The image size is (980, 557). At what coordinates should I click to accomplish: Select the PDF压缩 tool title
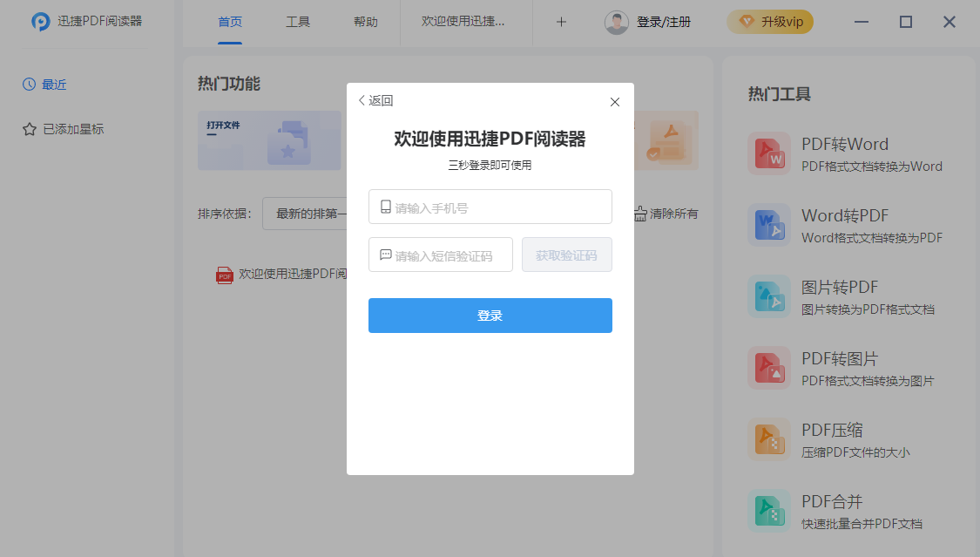point(833,430)
